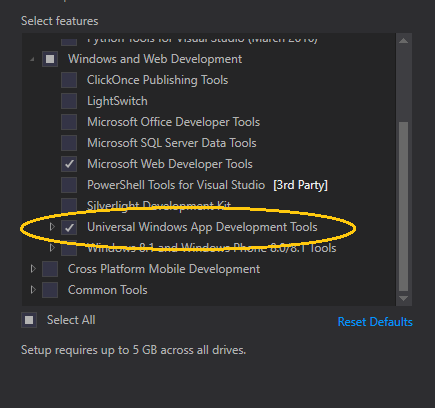Check Microsoft SQL Server Data Tools
The width and height of the screenshot is (435, 408).
(69, 143)
